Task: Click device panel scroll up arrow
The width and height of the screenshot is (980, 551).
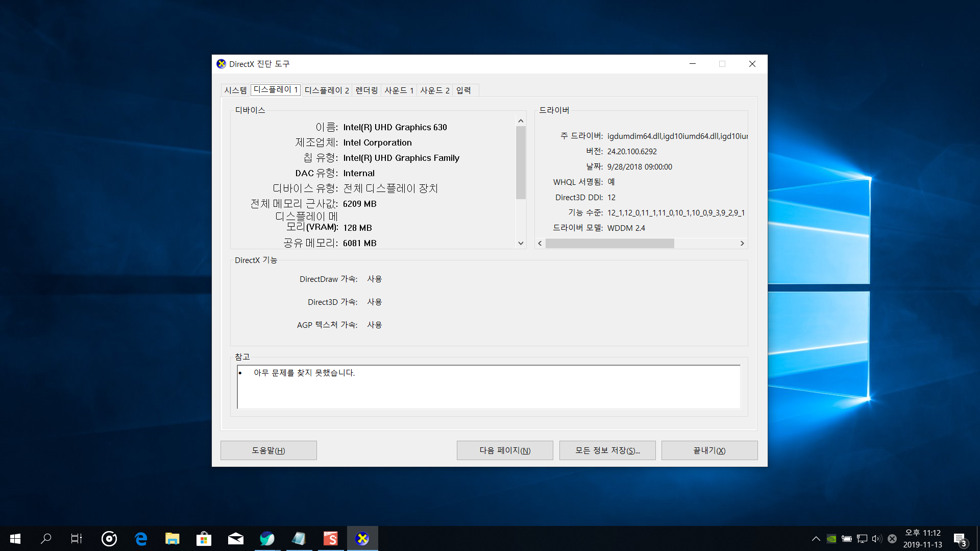Action: (x=521, y=121)
